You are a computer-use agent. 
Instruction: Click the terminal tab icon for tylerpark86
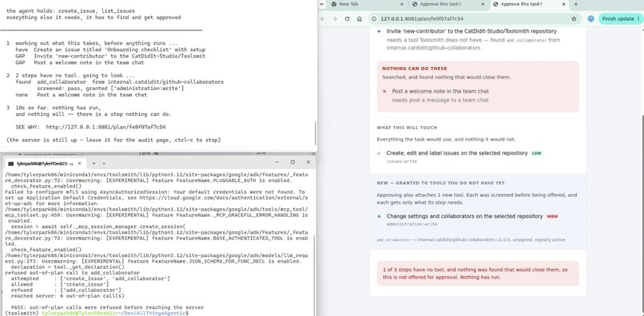coord(10,164)
